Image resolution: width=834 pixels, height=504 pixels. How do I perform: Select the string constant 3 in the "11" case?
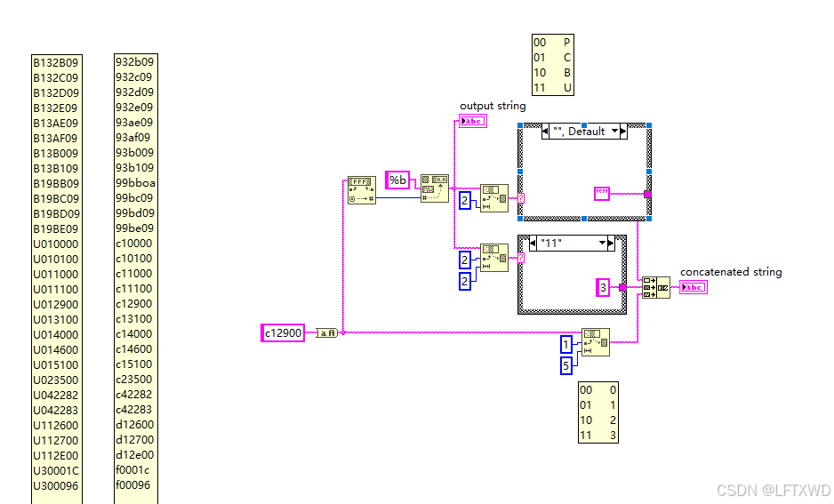603,288
